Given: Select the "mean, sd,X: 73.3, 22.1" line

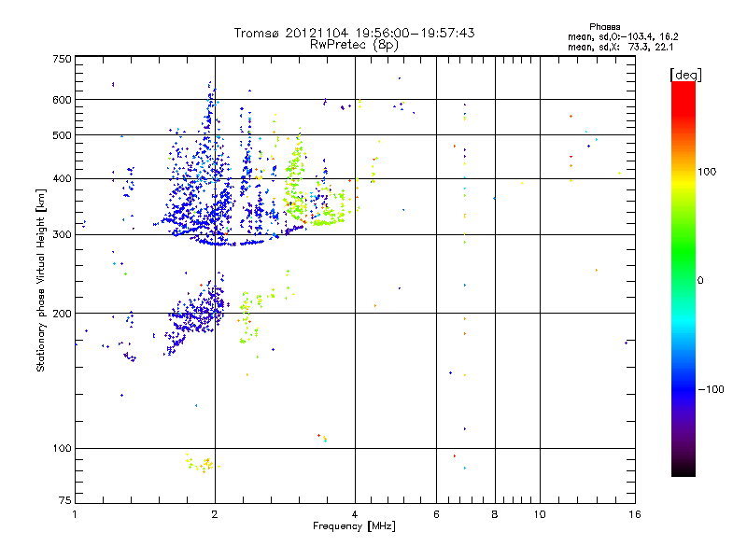Looking at the screenshot, I should [x=620, y=48].
